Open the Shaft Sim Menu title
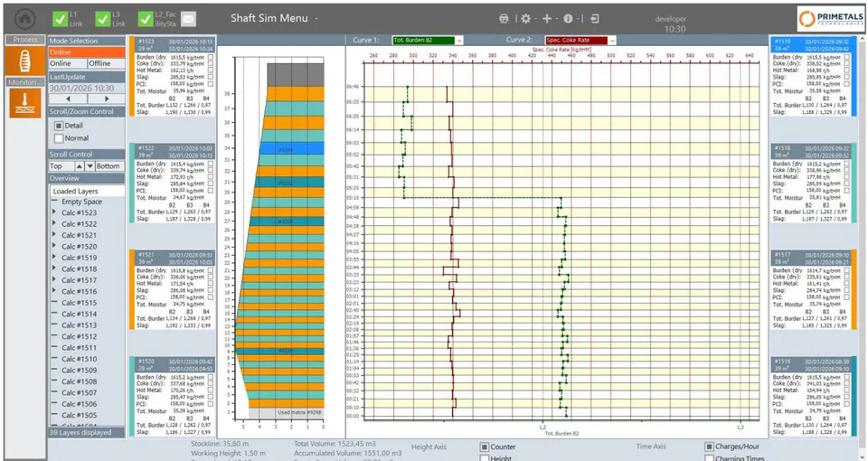 269,18
